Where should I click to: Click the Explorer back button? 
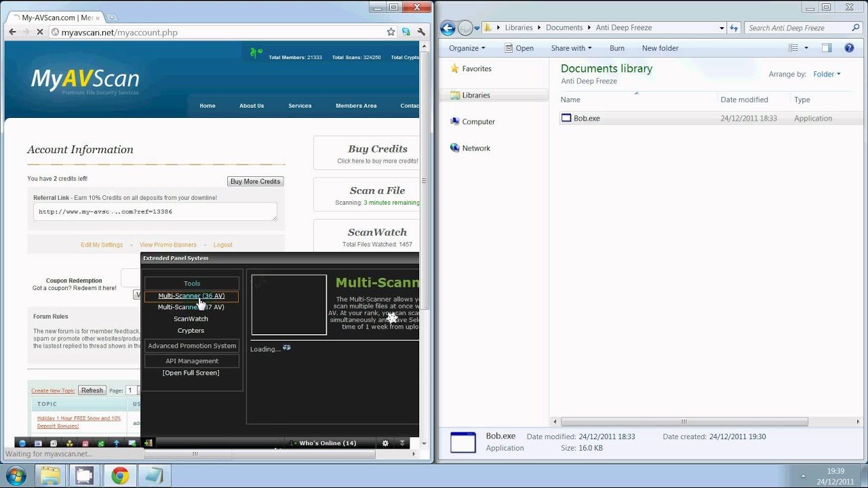448,28
